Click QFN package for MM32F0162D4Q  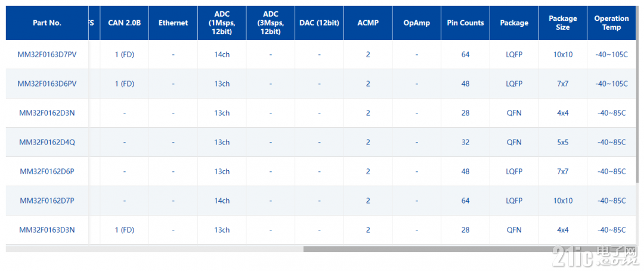point(514,142)
